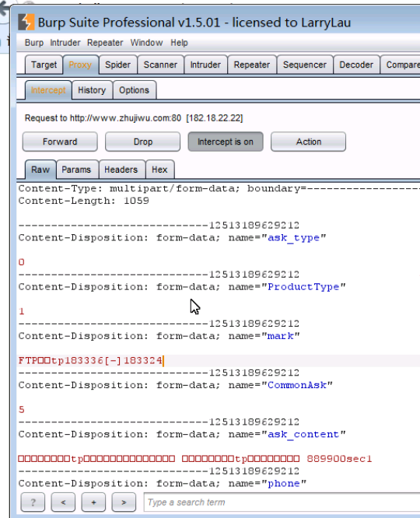Click the ProductType parameter name
Image resolution: width=420 pixels, height=518 pixels.
(303, 287)
